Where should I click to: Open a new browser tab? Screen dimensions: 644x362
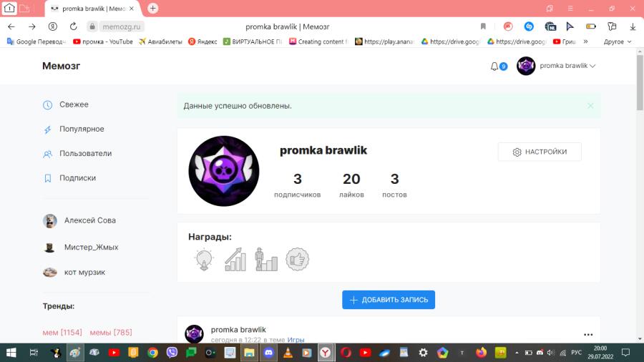click(x=153, y=8)
